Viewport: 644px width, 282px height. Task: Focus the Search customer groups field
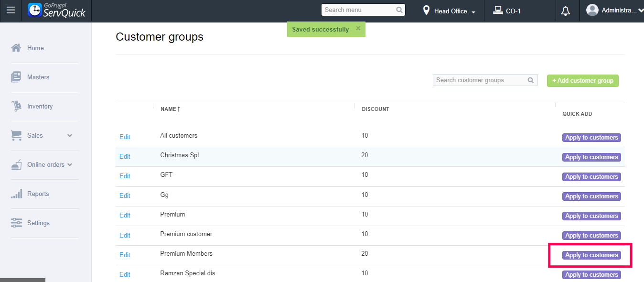click(479, 80)
